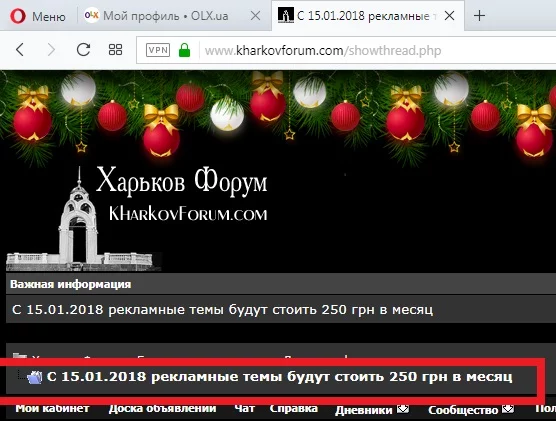Click the green padlock security icon
The image size is (556, 421).
pyautogui.click(x=184, y=50)
